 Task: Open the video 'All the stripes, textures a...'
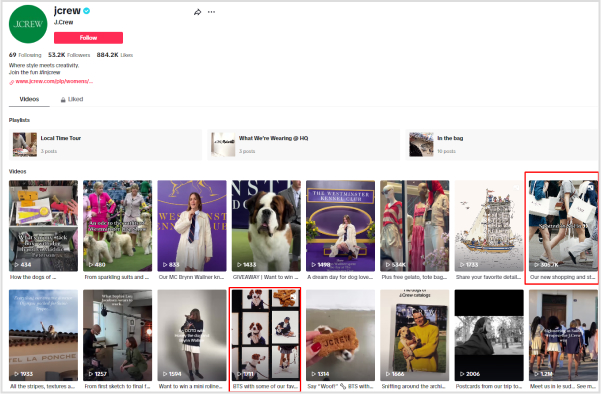(43, 335)
